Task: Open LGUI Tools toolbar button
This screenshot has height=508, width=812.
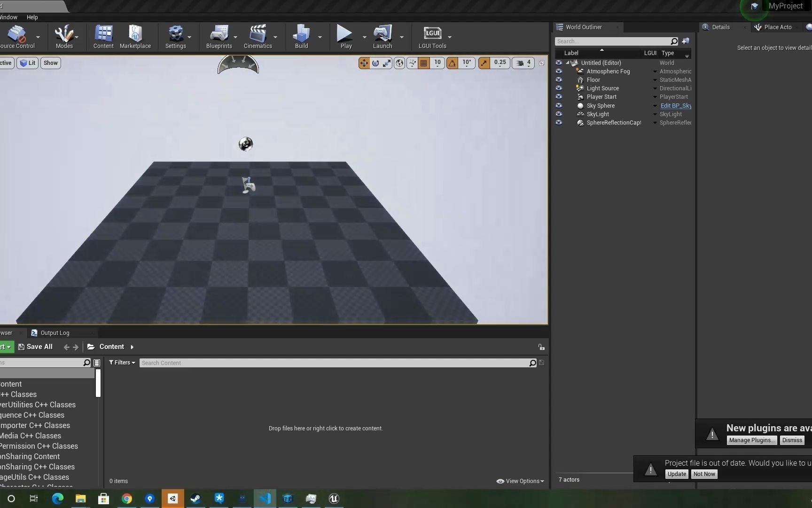Action: point(432,37)
